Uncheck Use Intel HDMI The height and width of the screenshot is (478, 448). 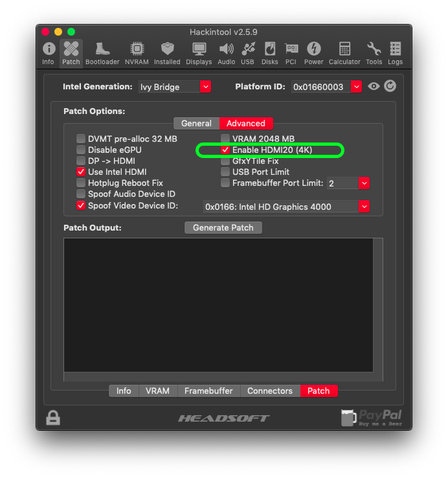click(x=81, y=172)
